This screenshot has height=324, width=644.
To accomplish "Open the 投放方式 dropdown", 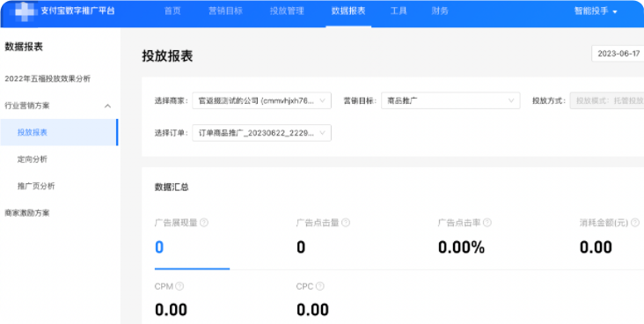I will 607,100.
